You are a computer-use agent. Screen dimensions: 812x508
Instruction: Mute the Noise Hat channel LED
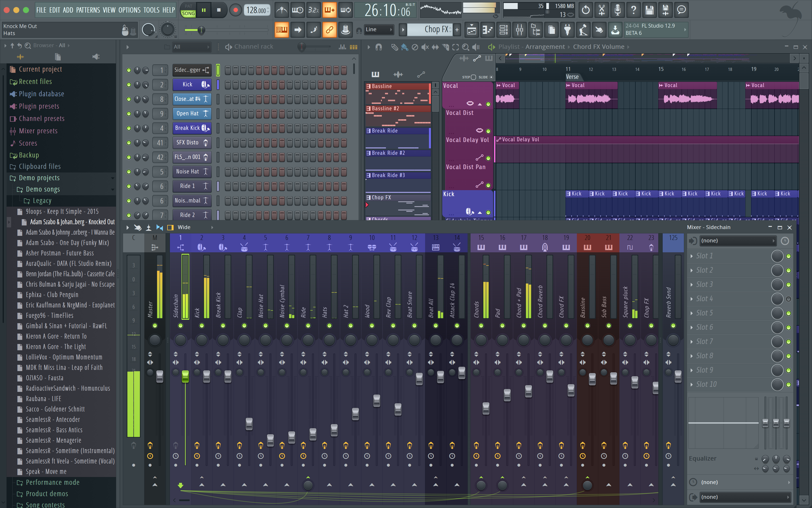(x=129, y=172)
